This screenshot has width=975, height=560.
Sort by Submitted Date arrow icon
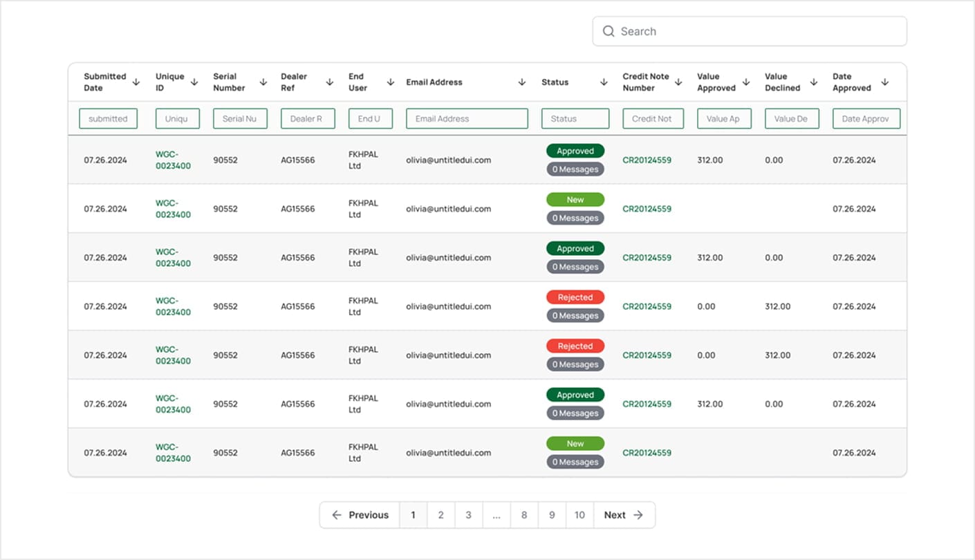[136, 82]
